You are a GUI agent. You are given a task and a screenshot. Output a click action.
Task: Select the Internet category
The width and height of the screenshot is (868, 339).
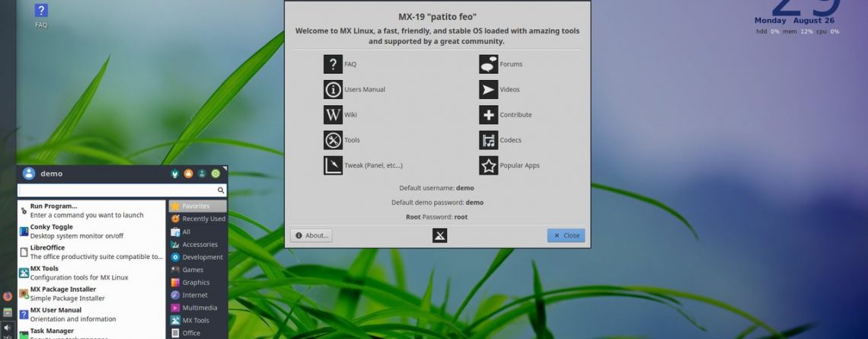[198, 296]
